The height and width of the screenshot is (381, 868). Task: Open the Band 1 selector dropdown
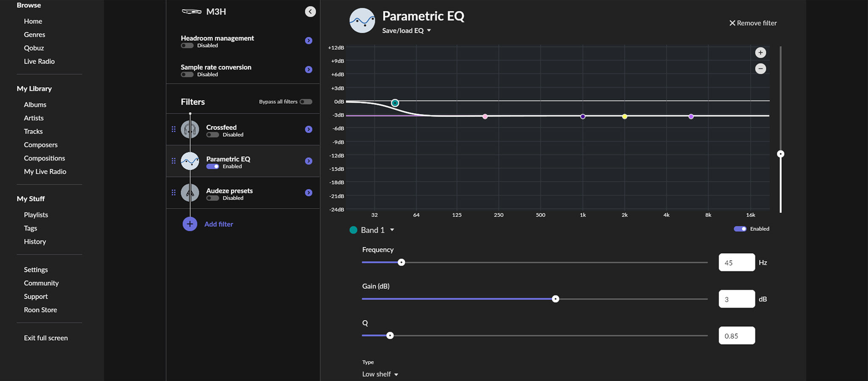[378, 230]
